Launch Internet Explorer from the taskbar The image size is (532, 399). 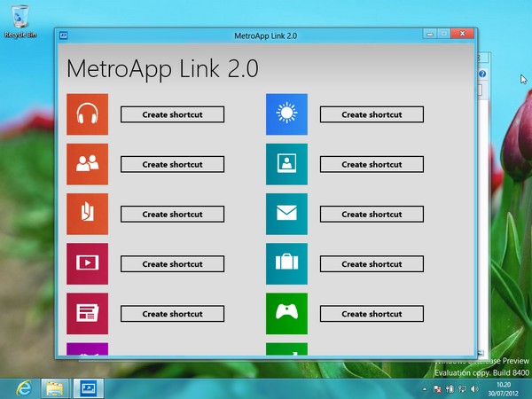24,388
